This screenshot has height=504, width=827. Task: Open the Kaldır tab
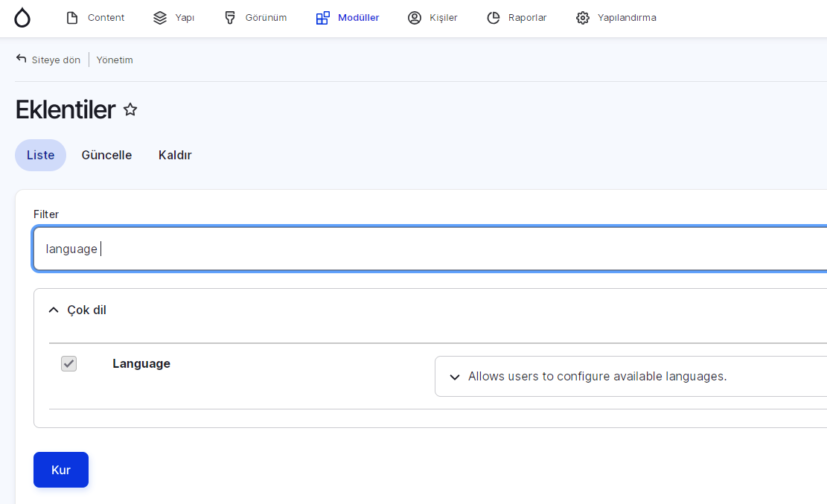click(175, 155)
